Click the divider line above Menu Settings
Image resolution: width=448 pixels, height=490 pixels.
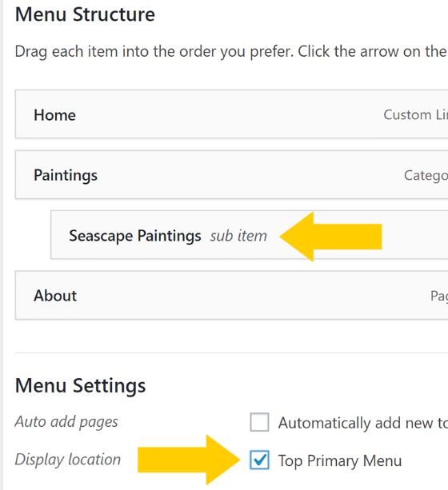(x=231, y=353)
